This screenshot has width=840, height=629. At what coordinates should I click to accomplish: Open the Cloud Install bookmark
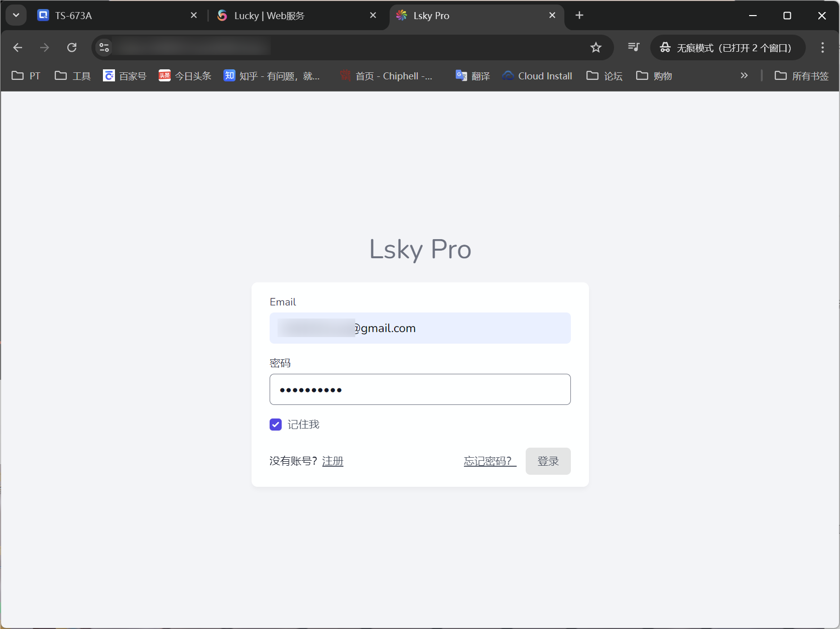[537, 76]
